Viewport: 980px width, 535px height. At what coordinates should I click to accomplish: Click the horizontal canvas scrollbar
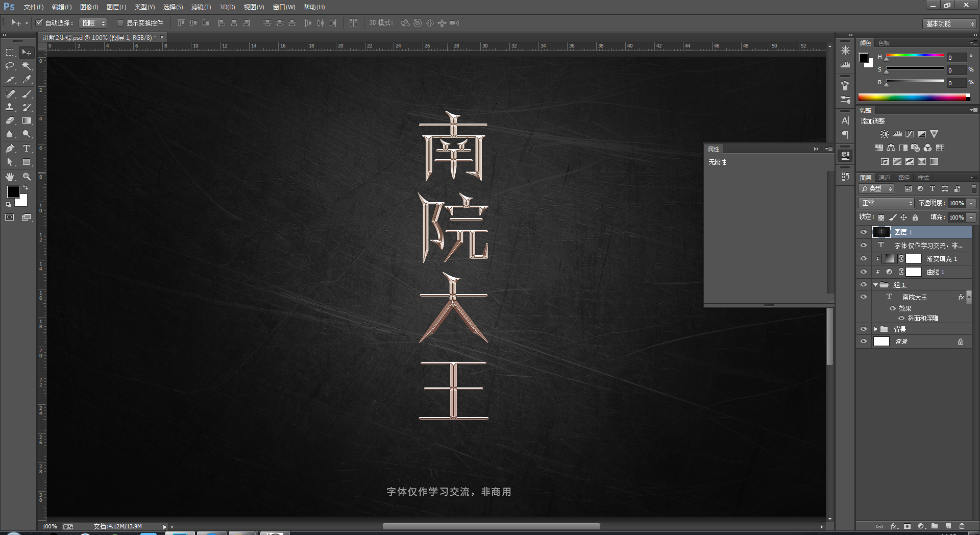pyautogui.click(x=491, y=526)
